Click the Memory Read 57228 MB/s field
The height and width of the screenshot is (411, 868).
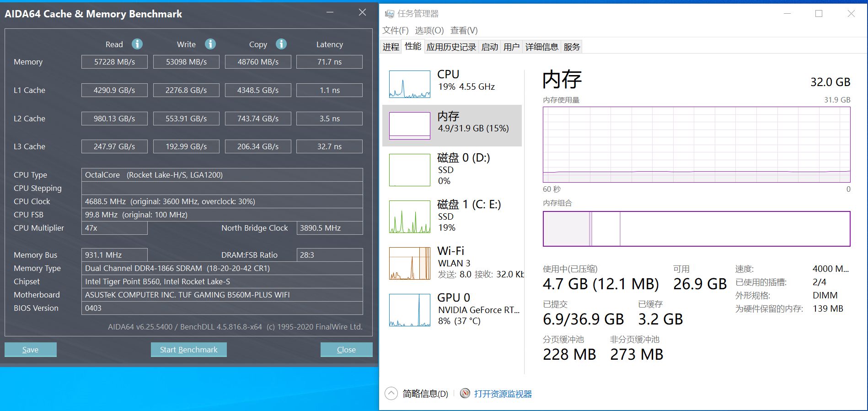[114, 62]
